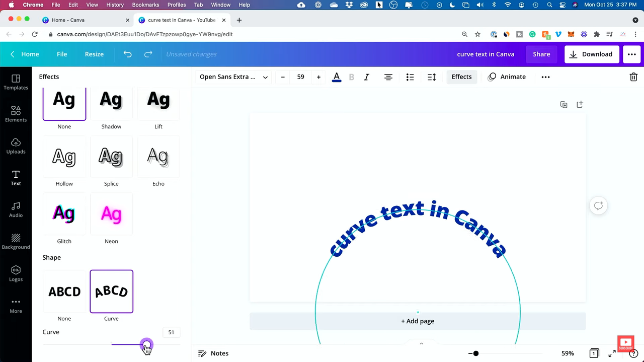Image resolution: width=644 pixels, height=362 pixels.
Task: Open the Text sidebar panel
Action: 16,178
